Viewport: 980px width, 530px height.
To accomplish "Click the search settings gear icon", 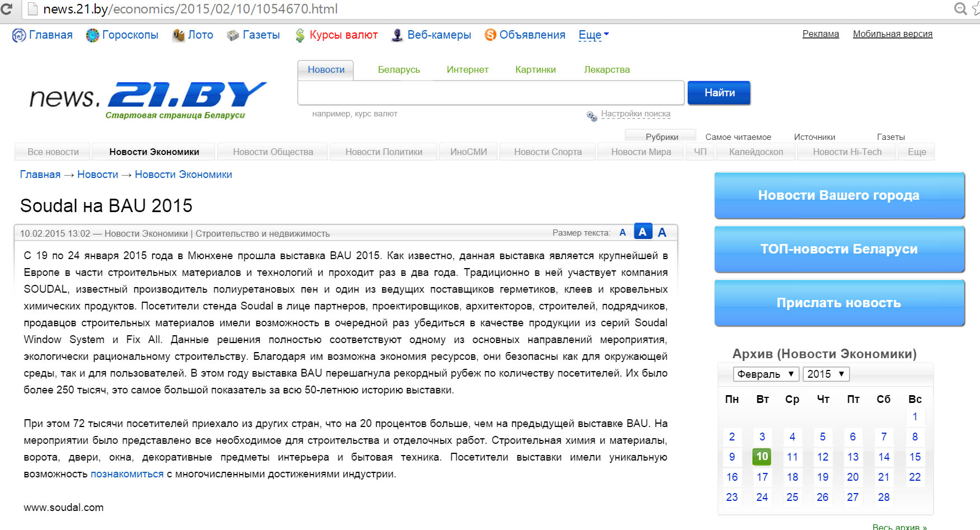I will click(592, 116).
